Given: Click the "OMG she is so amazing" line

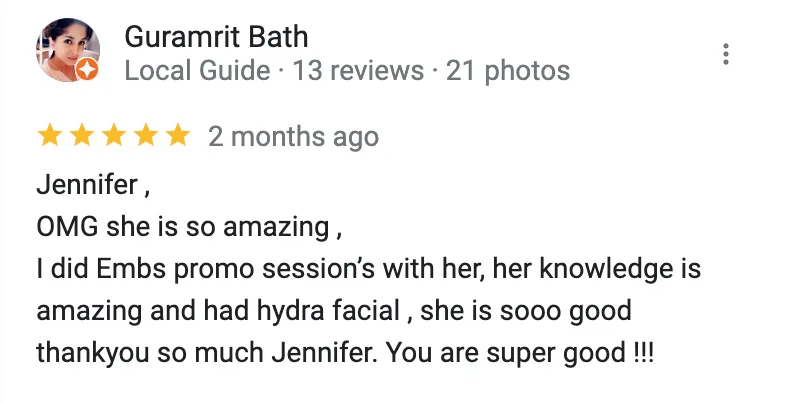Looking at the screenshot, I should pos(189,227).
